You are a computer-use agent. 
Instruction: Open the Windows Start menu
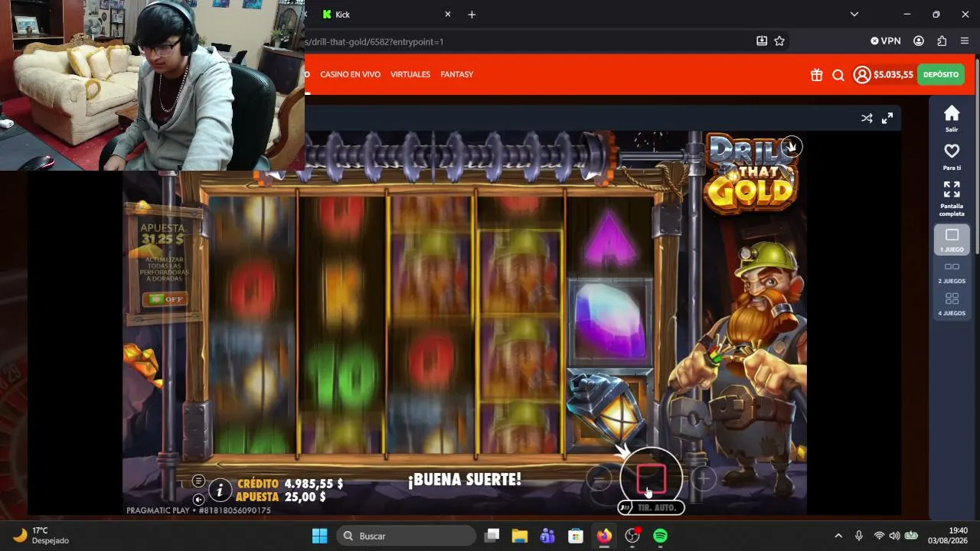[x=320, y=536]
